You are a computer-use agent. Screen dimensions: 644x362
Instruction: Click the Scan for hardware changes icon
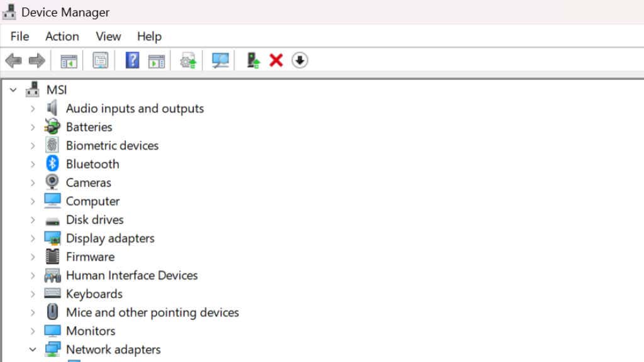[x=220, y=60]
